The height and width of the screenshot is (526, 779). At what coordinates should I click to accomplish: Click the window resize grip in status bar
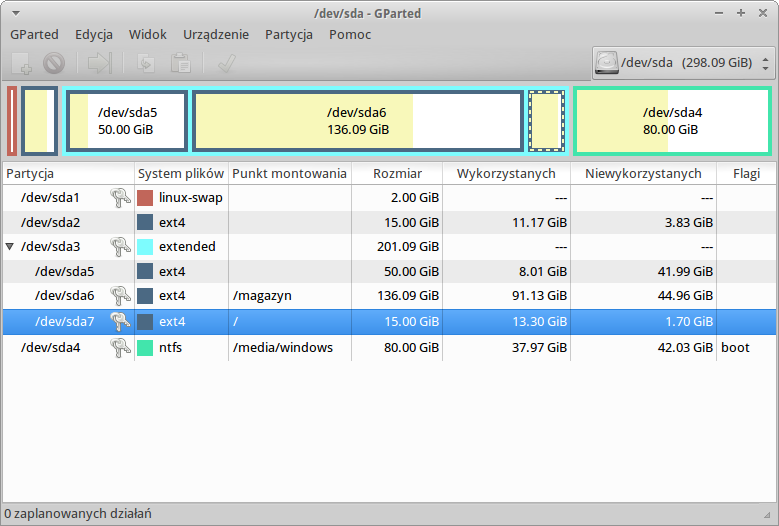(x=767, y=515)
